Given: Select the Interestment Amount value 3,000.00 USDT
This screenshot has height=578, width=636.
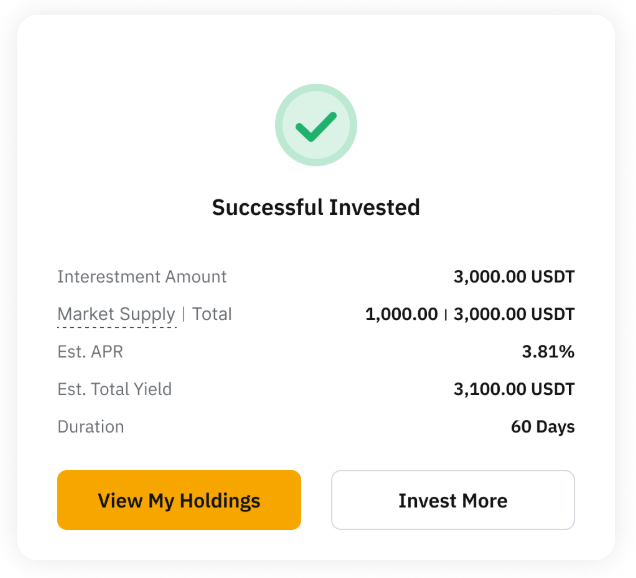Looking at the screenshot, I should (x=514, y=277).
